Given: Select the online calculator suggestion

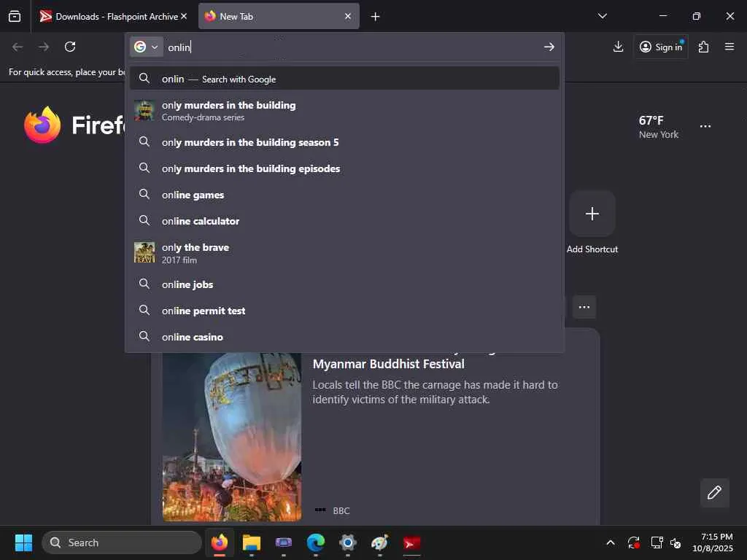Looking at the screenshot, I should (344, 220).
